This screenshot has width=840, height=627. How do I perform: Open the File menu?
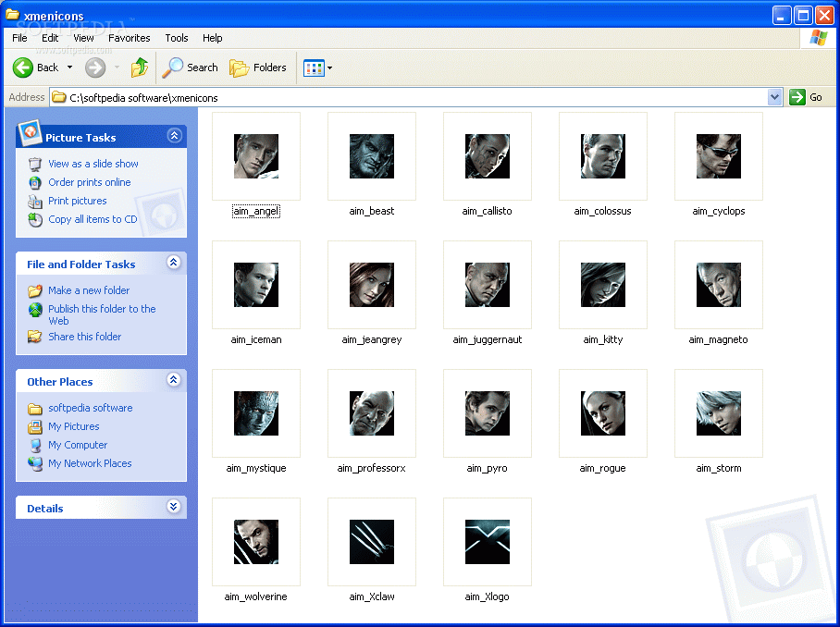click(19, 38)
